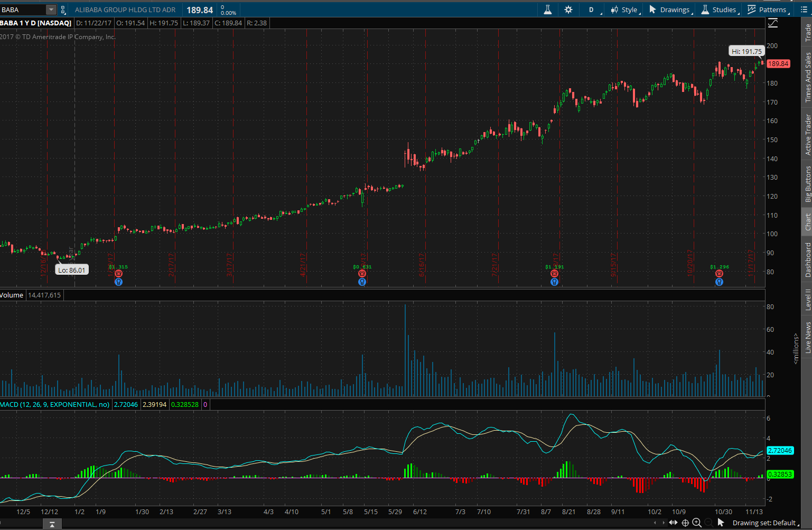Click the C: 189.84 close value
Screen dimensions: 812x530
tap(228, 23)
